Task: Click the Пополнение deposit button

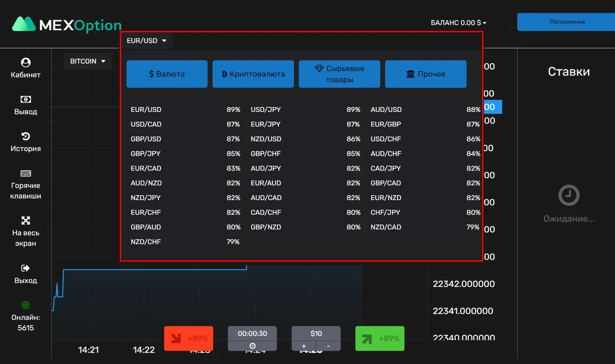Action: coord(567,22)
